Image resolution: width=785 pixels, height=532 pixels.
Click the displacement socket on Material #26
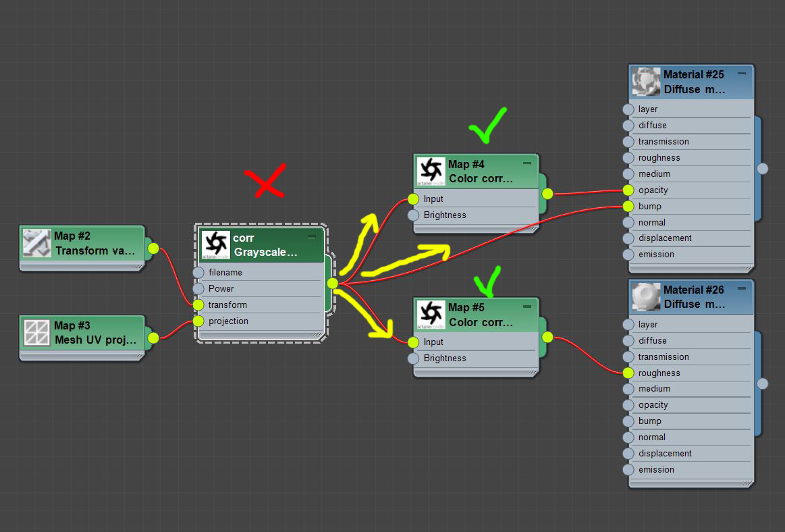click(628, 454)
